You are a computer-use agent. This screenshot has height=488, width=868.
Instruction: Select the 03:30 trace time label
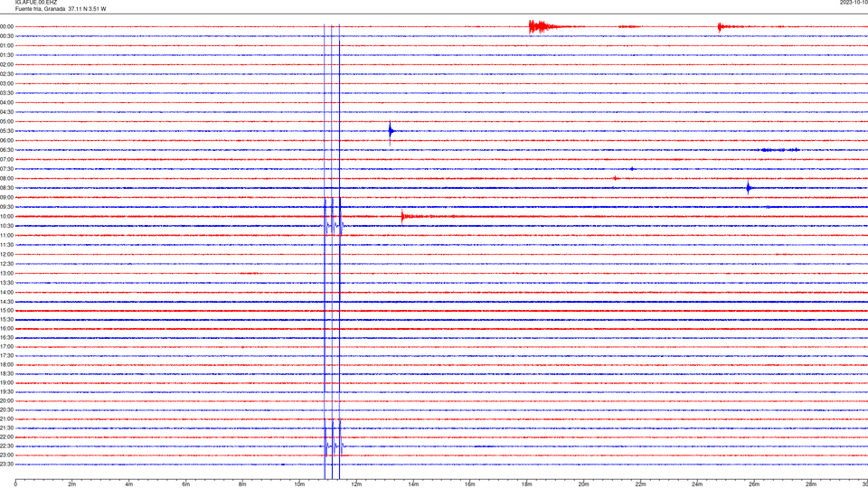[6, 93]
